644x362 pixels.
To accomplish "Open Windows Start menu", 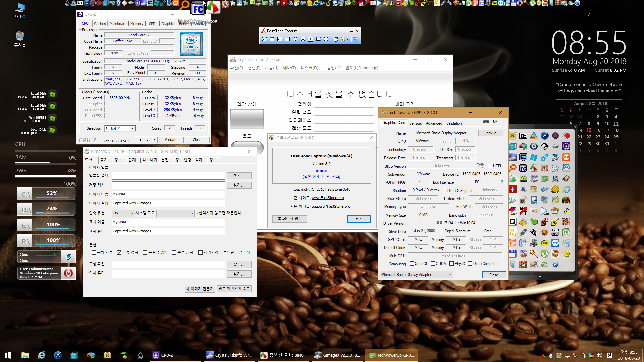I will tap(8, 355).
